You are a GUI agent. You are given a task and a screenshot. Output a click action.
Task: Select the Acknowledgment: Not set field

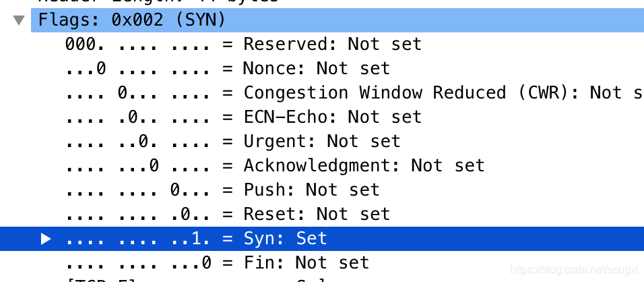(x=275, y=165)
